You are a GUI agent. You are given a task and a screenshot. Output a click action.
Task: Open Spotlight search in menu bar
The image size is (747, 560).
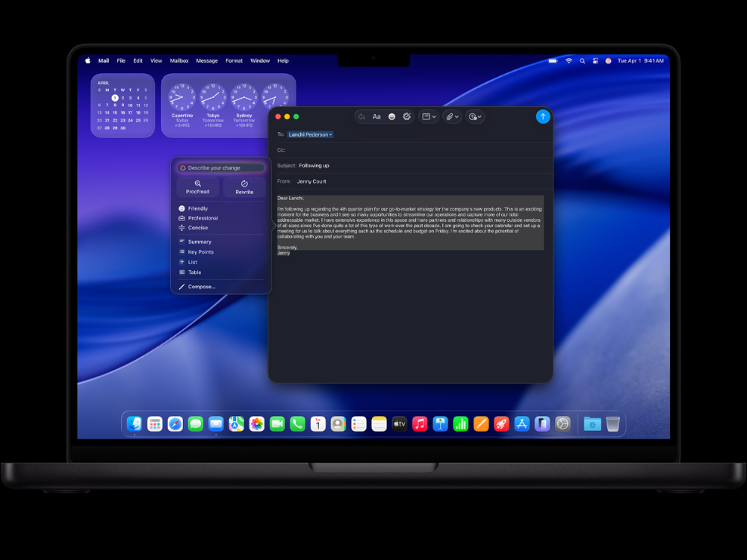[x=582, y=60]
